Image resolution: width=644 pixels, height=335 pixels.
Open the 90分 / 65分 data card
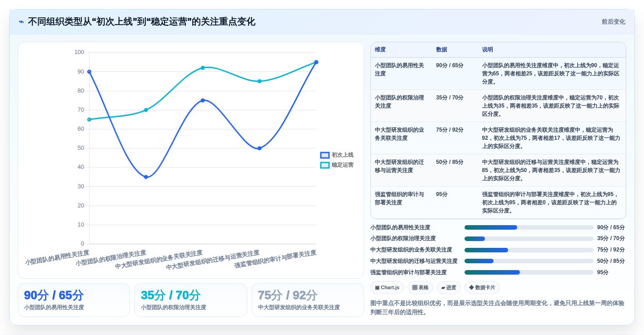(x=74, y=300)
